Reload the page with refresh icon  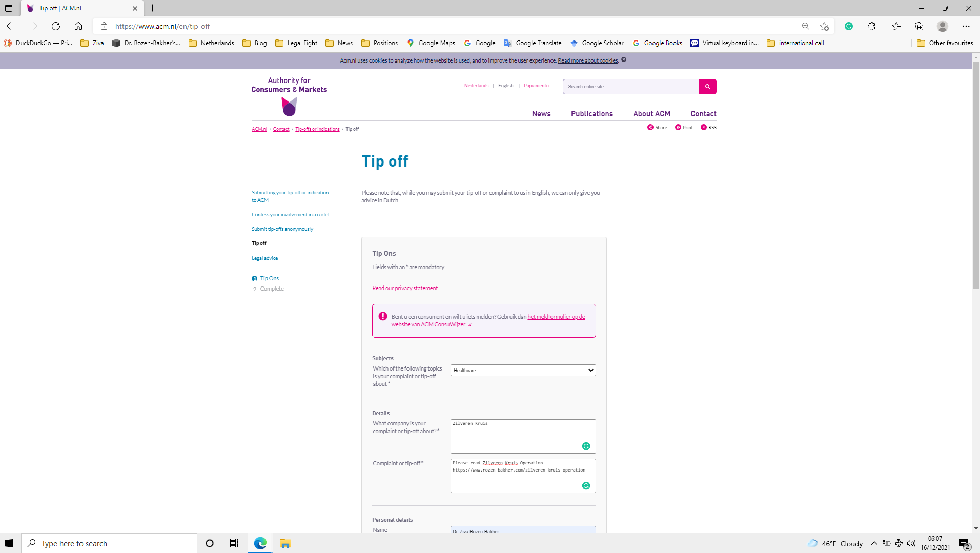point(56,26)
